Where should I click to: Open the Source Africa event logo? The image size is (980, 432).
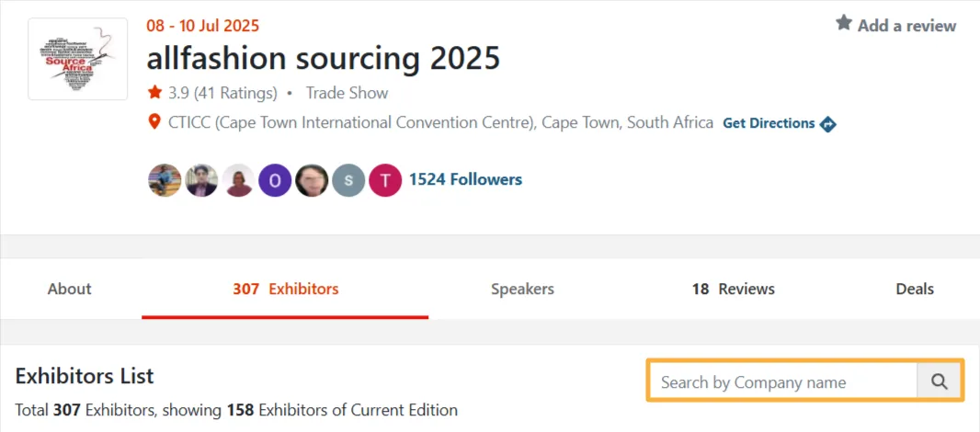coord(78,59)
